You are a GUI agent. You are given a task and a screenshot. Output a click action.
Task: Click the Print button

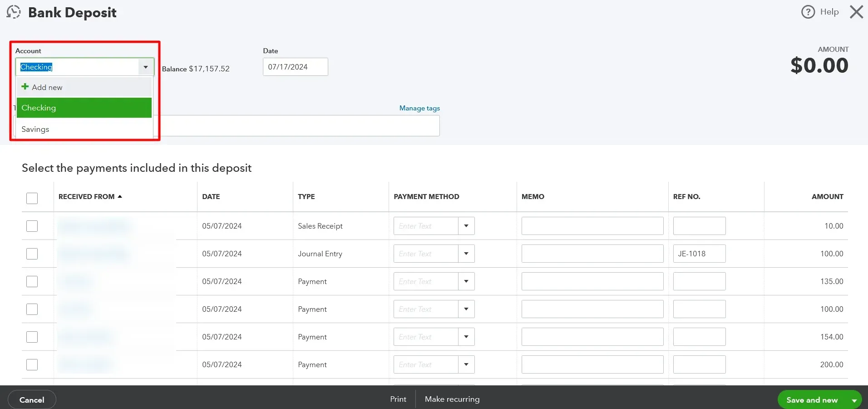pos(397,399)
